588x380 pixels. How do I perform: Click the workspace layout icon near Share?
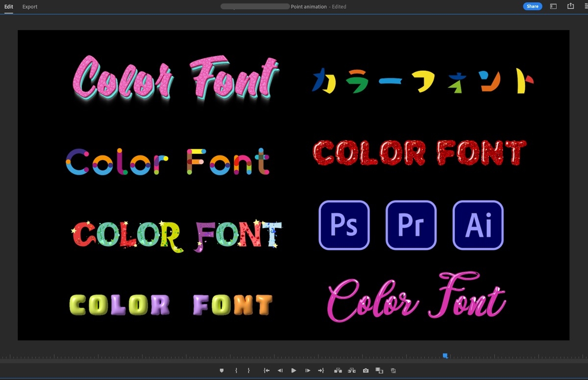tap(553, 6)
